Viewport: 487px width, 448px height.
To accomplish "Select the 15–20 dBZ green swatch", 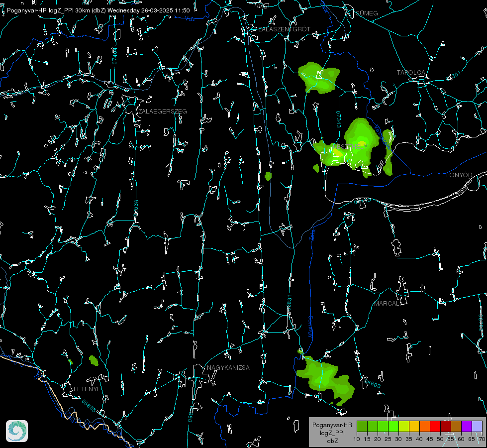I will [x=373, y=426].
